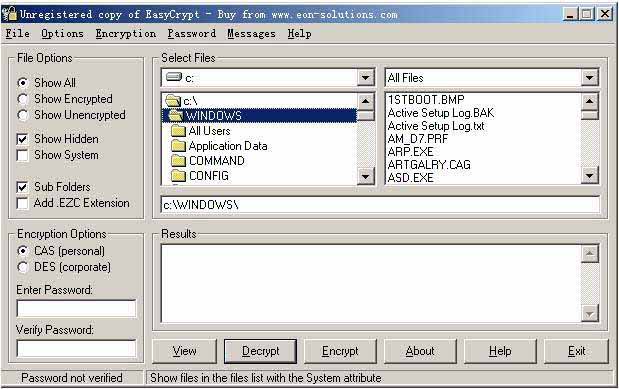Open the Options menu
This screenshot has height=389, width=619.
point(62,34)
